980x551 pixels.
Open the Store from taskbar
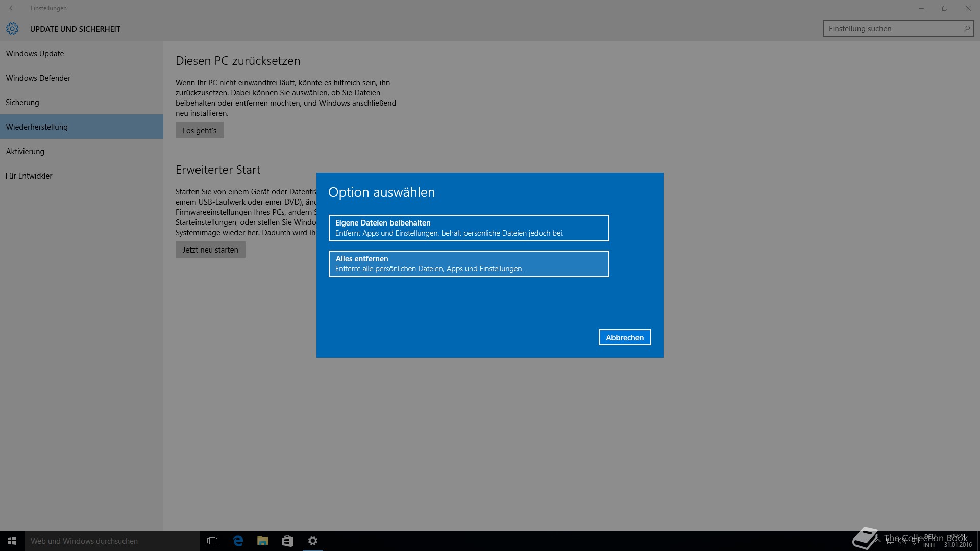(x=287, y=541)
